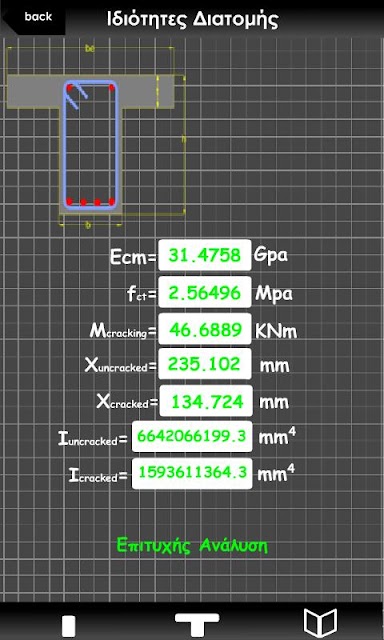Click the be flange width dimension label
384x640 pixels.
tap(89, 49)
